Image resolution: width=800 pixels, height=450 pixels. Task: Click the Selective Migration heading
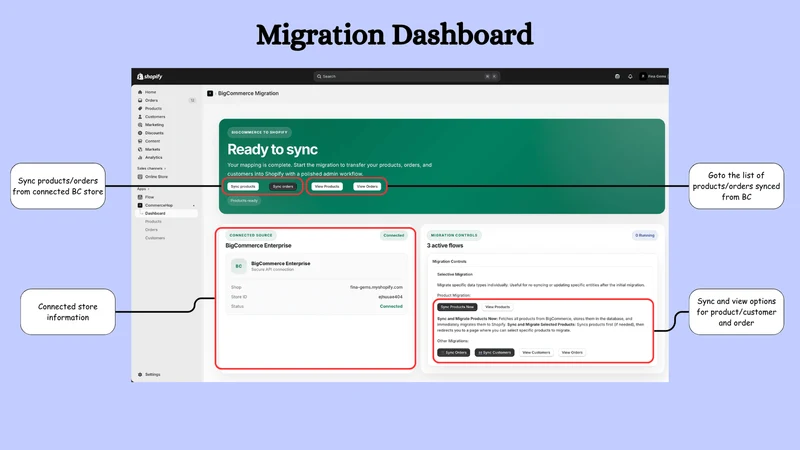tap(455, 274)
